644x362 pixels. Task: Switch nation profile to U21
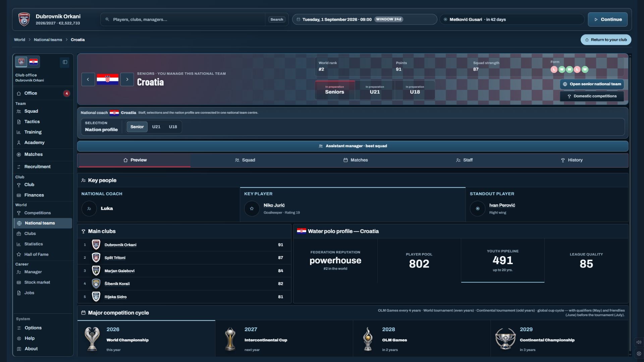pos(156,127)
